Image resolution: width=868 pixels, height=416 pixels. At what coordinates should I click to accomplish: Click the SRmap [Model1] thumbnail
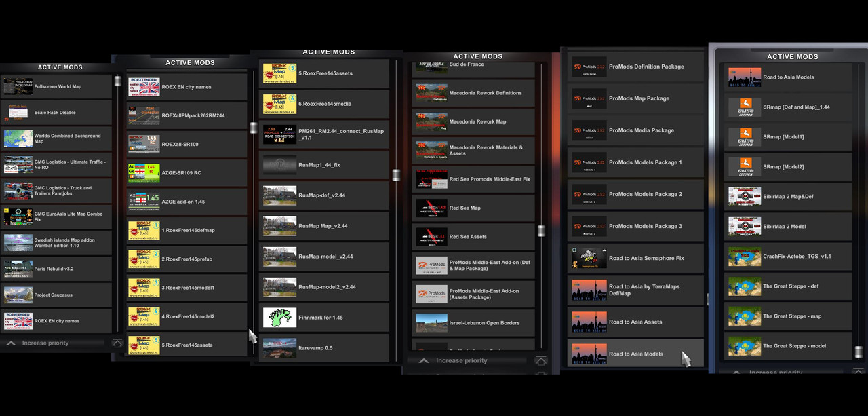coord(745,137)
